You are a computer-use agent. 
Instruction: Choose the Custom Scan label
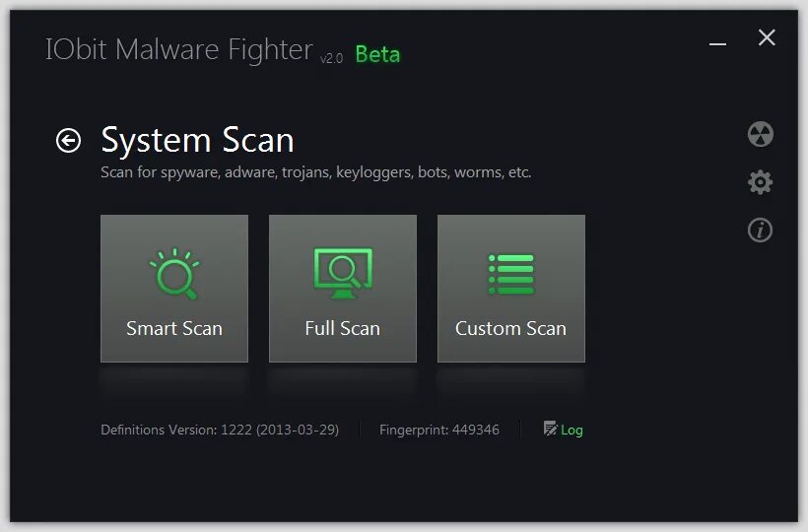point(510,328)
